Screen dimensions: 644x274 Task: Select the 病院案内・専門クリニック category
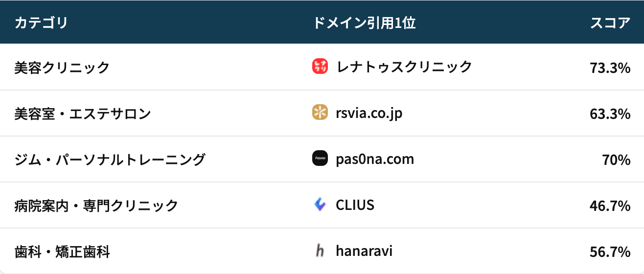point(96,205)
